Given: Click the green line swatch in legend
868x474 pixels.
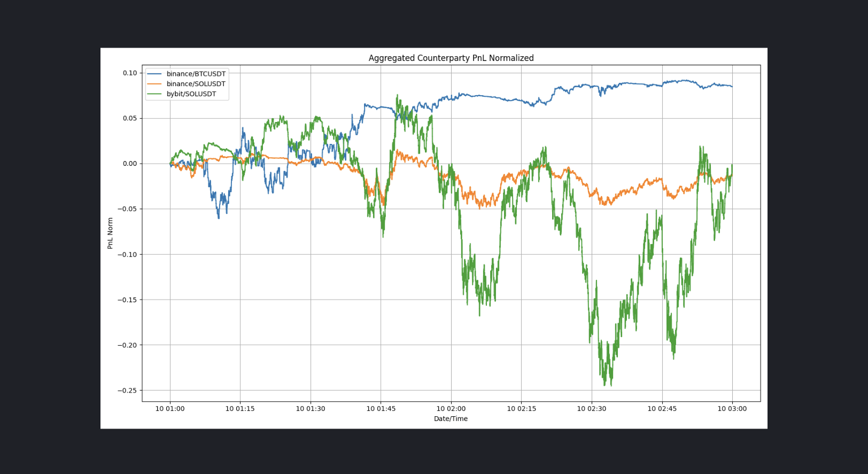Looking at the screenshot, I should 154,94.
